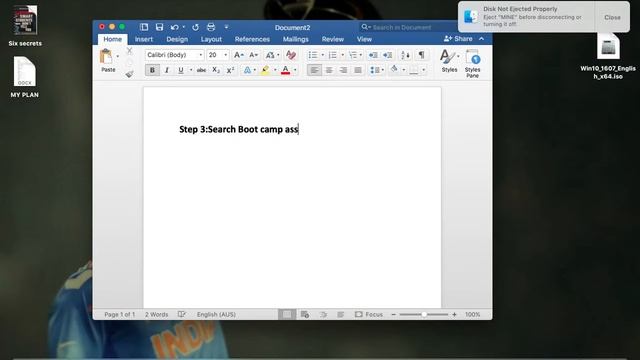Viewport: 640px width, 360px height.
Task: Justify text alignment
Action: [358, 70]
